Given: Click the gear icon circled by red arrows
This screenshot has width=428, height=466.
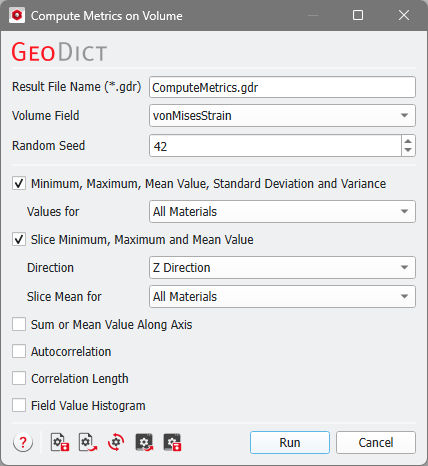Looking at the screenshot, I should click(116, 442).
